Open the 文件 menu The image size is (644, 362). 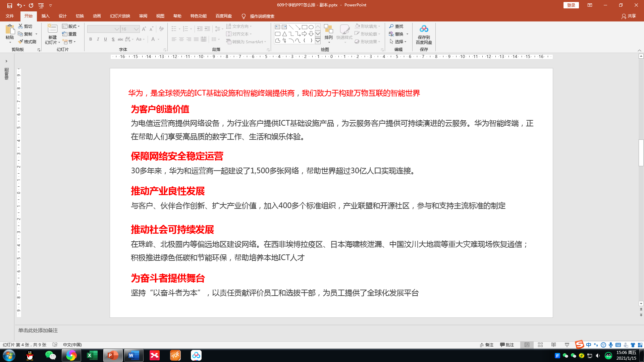click(10, 16)
